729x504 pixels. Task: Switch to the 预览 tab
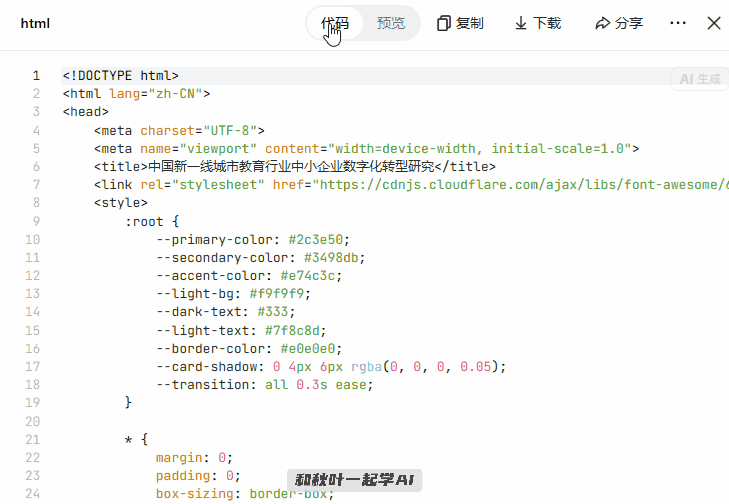click(x=391, y=23)
